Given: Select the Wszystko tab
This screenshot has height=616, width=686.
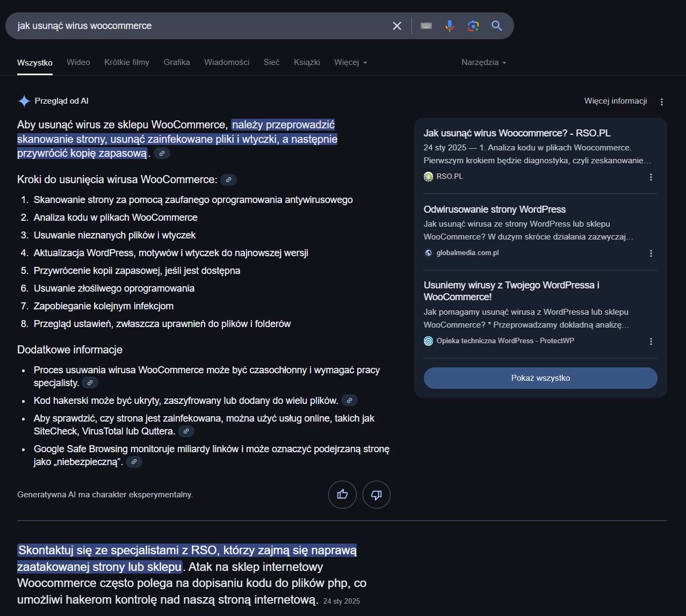Looking at the screenshot, I should (x=35, y=62).
